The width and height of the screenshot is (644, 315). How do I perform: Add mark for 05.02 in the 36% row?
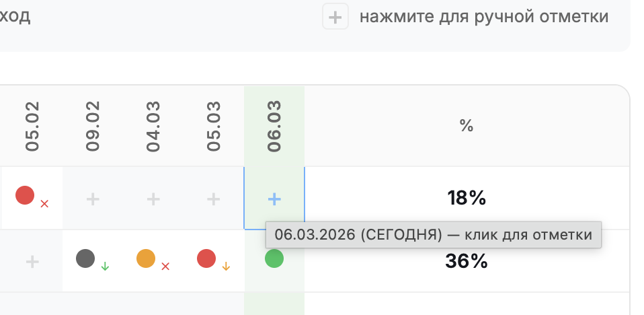32,262
